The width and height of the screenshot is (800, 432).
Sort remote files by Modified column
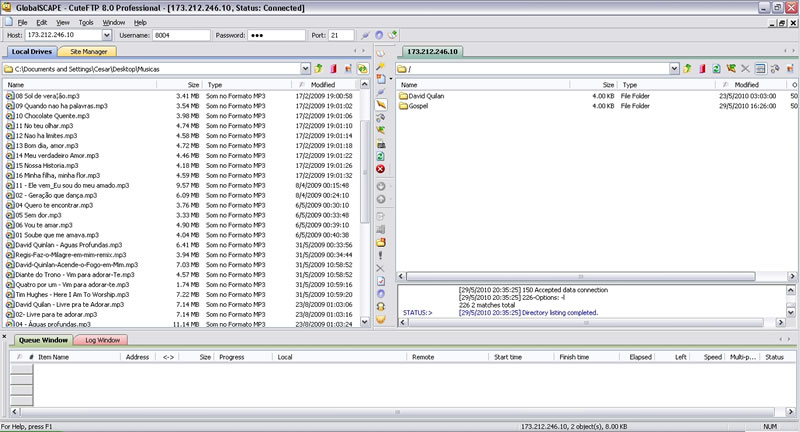click(746, 85)
